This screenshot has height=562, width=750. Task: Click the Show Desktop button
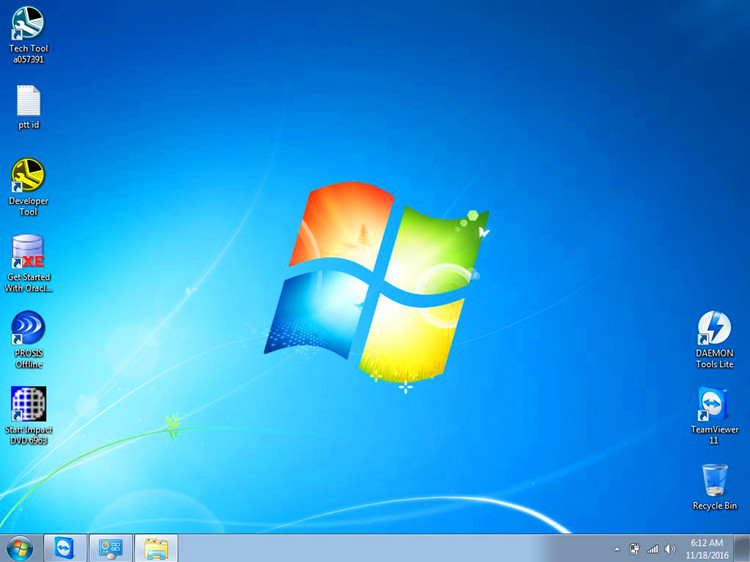click(742, 548)
